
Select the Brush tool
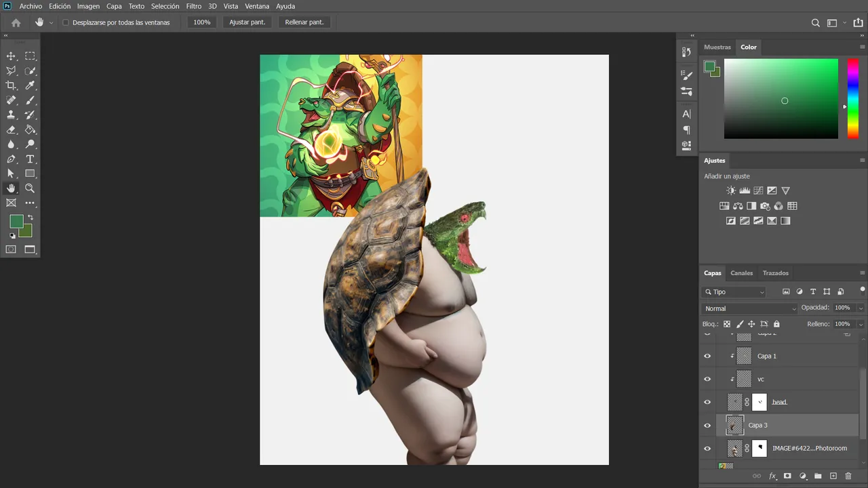pos(30,100)
